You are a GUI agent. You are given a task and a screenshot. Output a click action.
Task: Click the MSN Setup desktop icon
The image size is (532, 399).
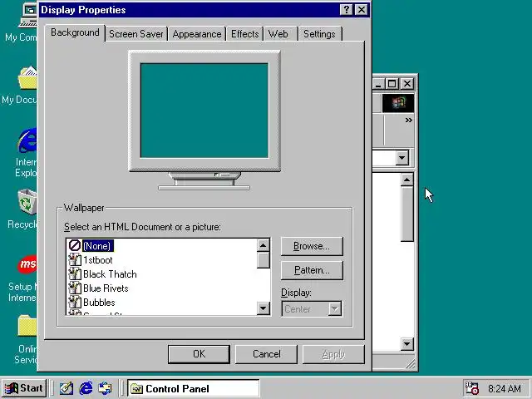coord(27,264)
